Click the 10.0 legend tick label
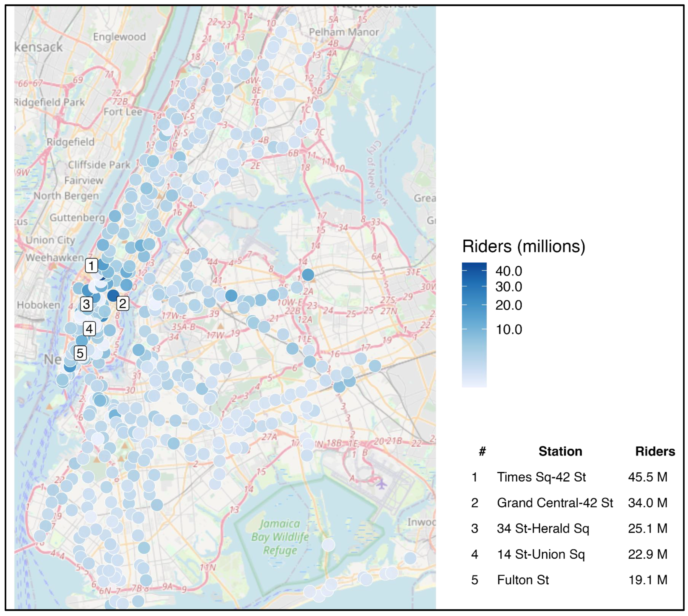This screenshot has height=616, width=688. click(509, 329)
